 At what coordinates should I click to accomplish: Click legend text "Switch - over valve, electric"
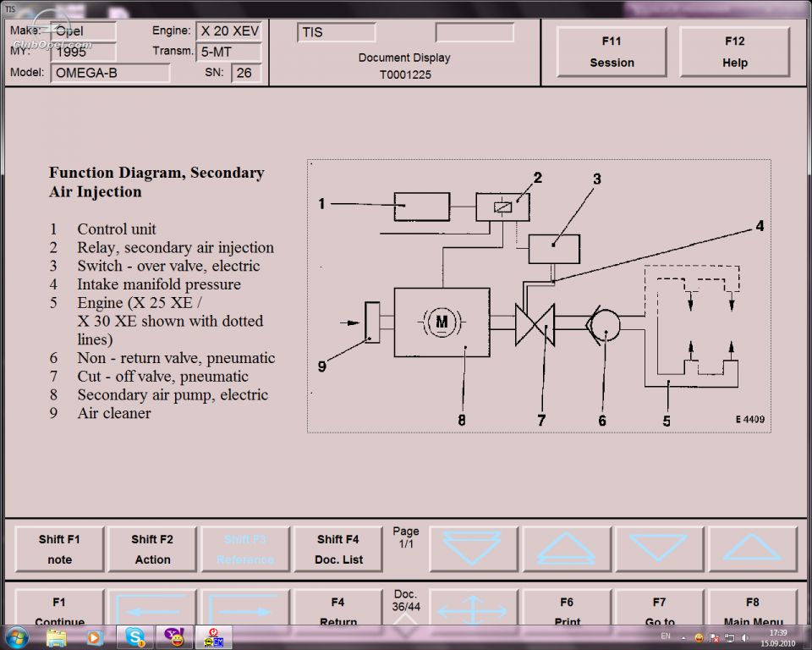click(168, 266)
